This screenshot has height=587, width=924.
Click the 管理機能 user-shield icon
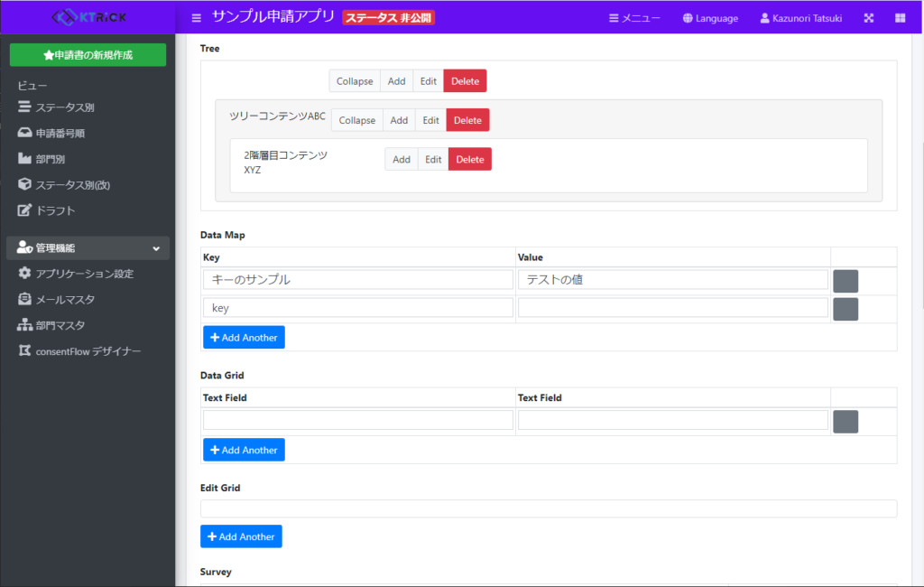click(x=24, y=247)
